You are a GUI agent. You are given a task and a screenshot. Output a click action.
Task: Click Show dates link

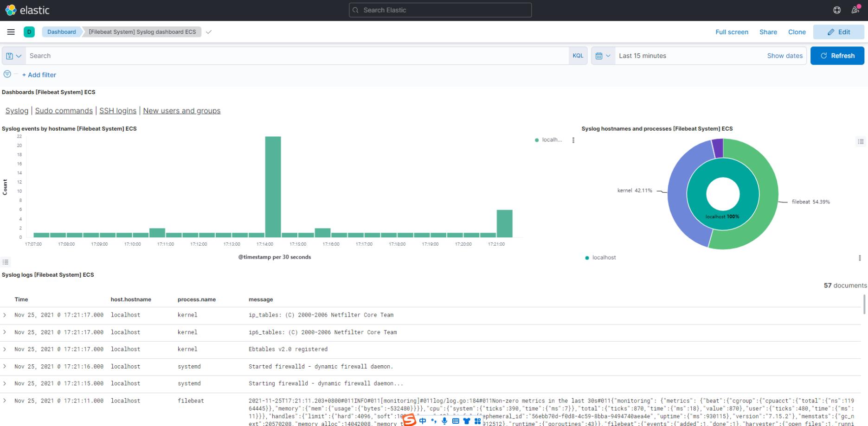(x=785, y=56)
